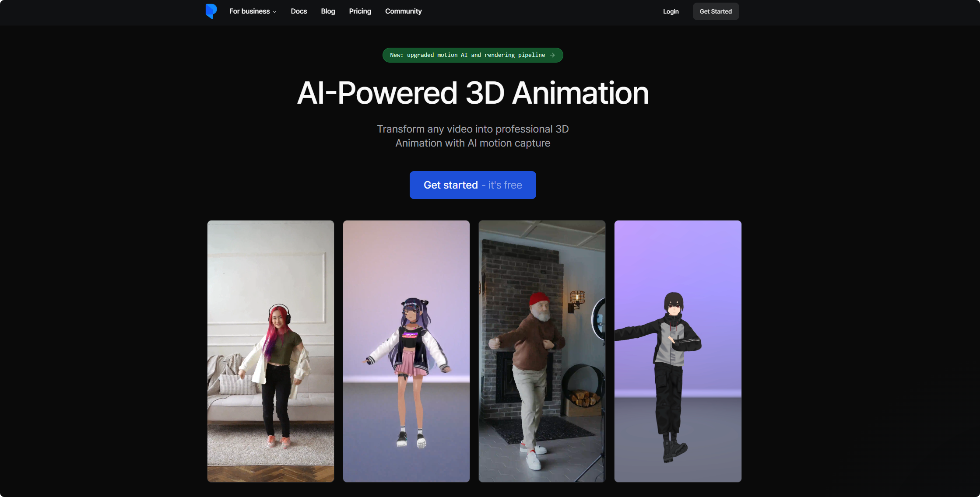This screenshot has height=497, width=980.
Task: Select the red-haired girl dancing video
Action: point(270,351)
